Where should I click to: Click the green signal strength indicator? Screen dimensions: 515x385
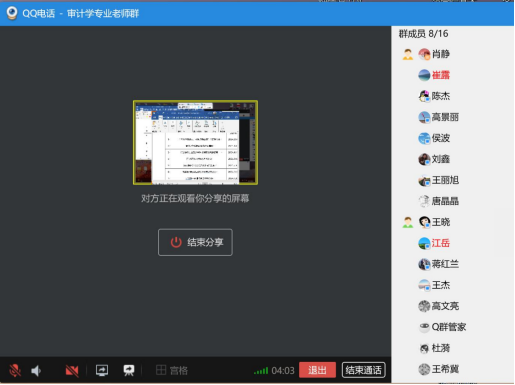click(261, 370)
